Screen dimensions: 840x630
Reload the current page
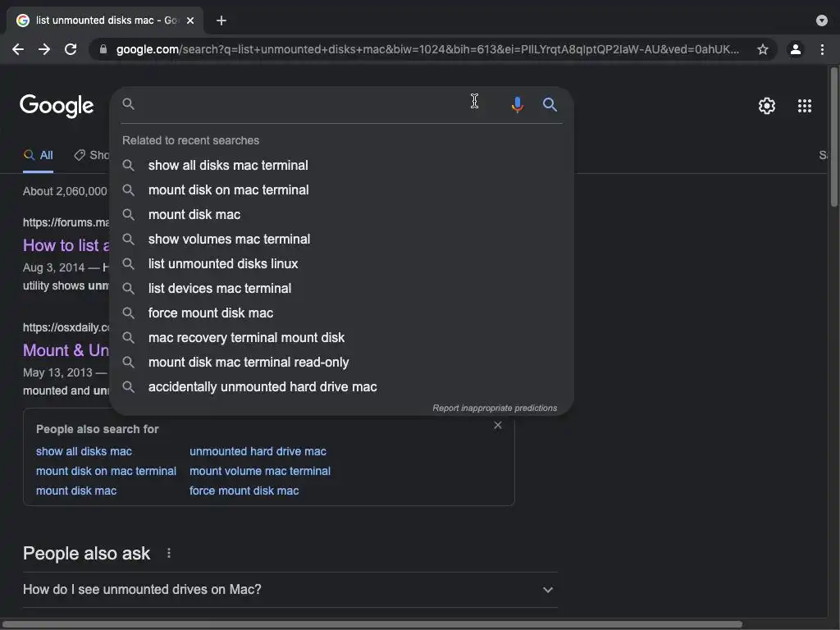point(71,49)
